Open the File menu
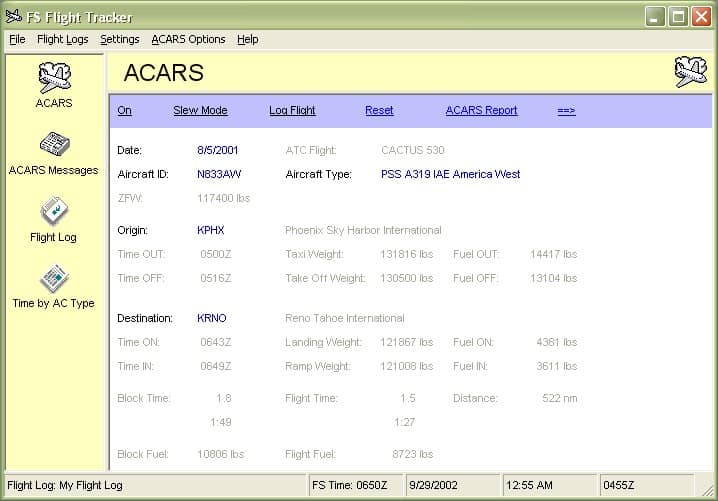This screenshot has width=718, height=501. 17,39
